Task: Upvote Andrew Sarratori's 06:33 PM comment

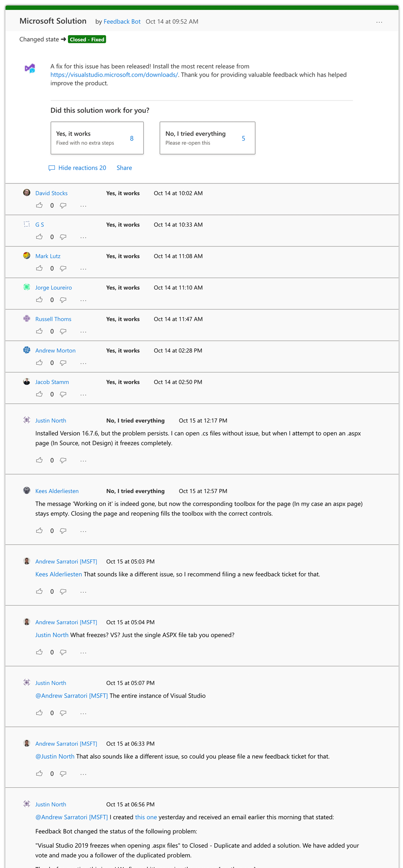Action: tap(39, 773)
